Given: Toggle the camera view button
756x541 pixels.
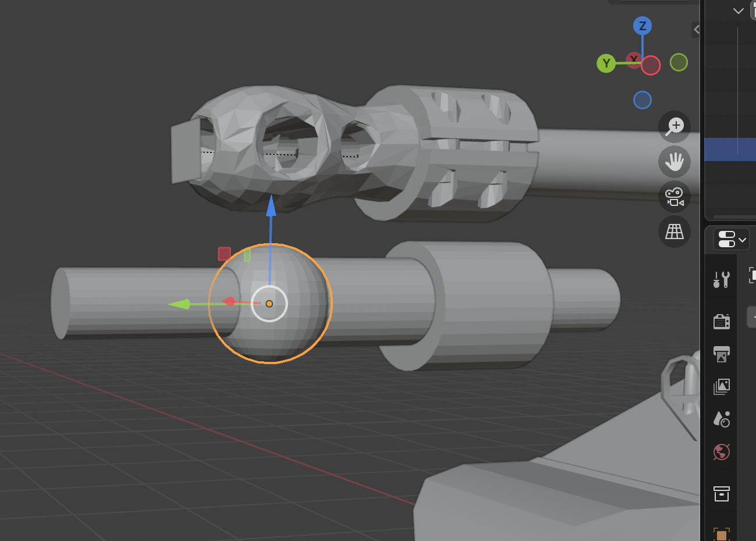Looking at the screenshot, I should (675, 197).
